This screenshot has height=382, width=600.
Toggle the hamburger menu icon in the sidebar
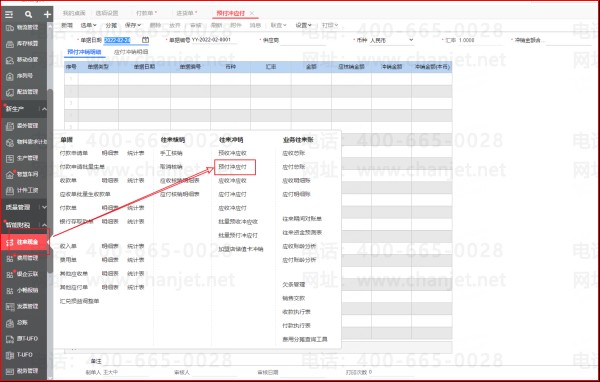[x=9, y=15]
